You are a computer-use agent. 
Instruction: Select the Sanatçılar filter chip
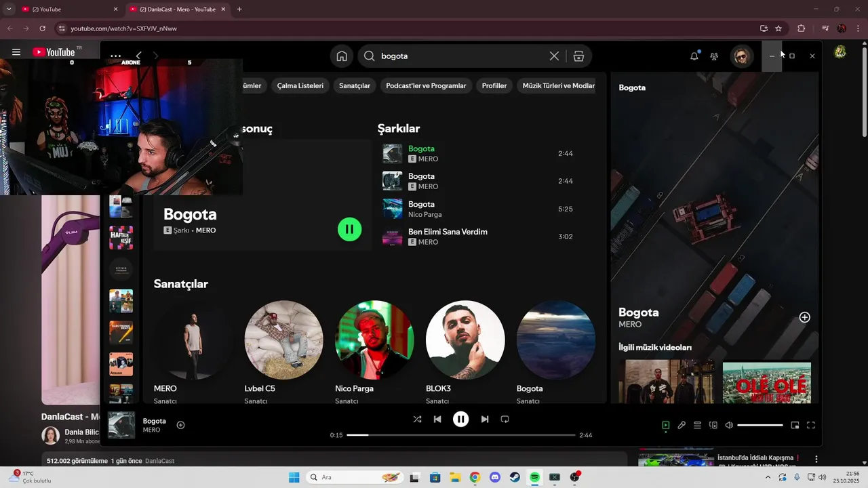[355, 86]
